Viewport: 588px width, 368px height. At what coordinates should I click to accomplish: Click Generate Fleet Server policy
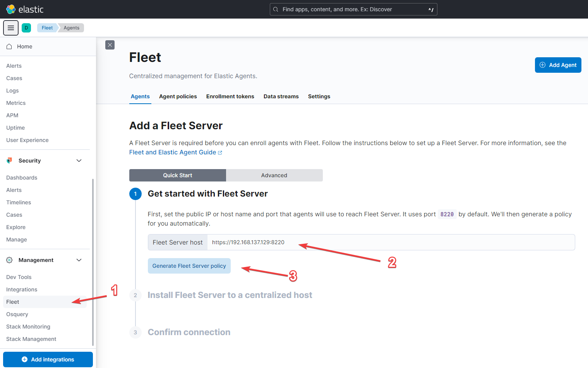tap(189, 266)
